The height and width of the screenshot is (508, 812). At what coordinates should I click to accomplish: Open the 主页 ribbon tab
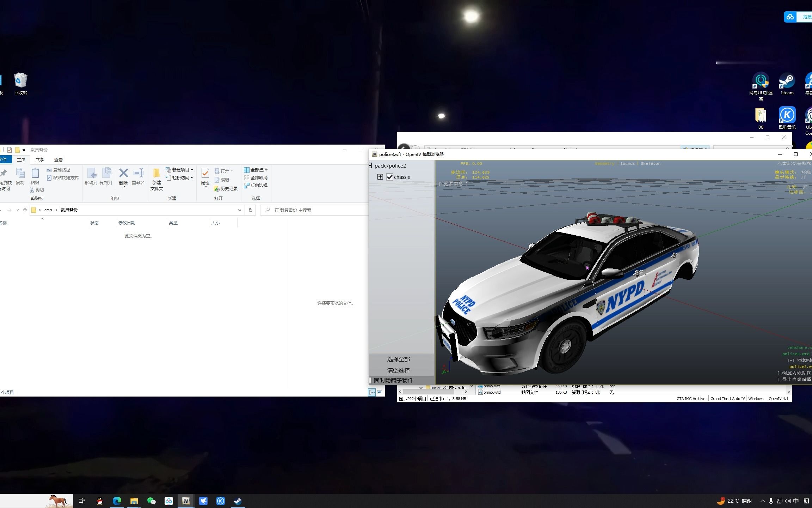(x=21, y=160)
